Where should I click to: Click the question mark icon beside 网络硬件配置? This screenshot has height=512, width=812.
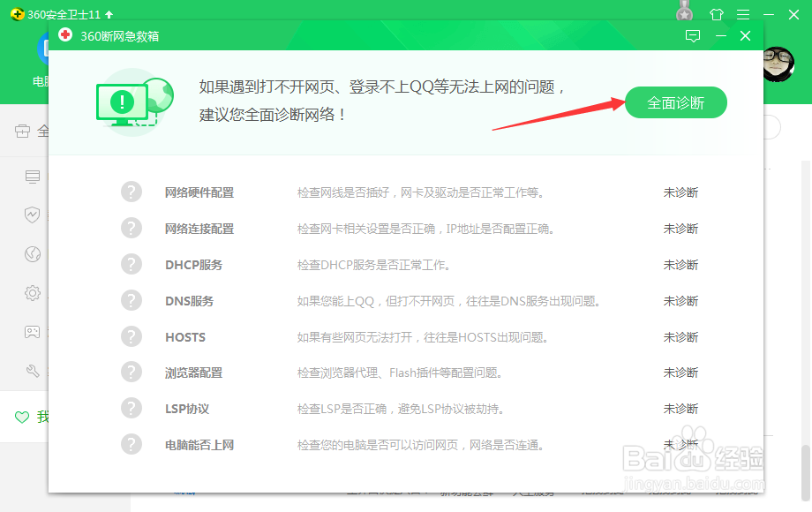(132, 192)
